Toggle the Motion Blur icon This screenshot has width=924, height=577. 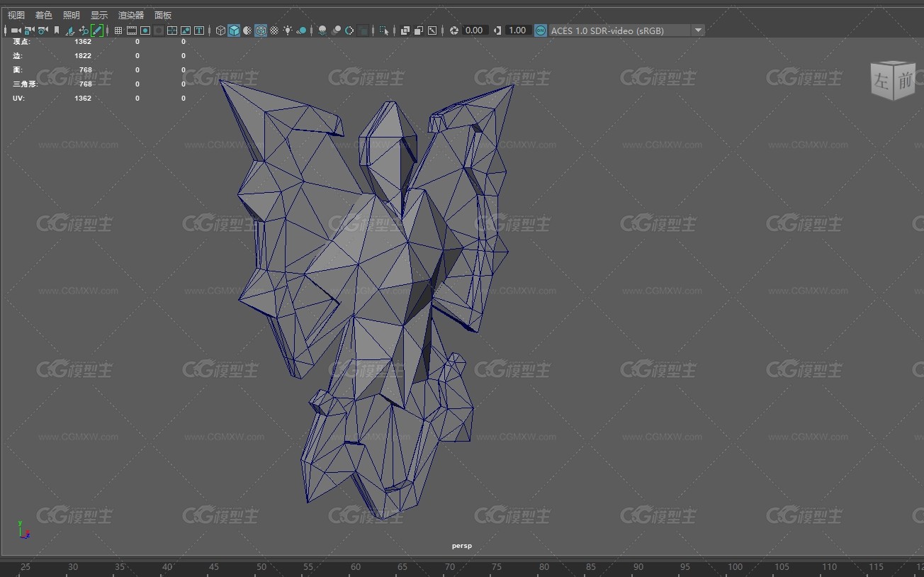[336, 30]
